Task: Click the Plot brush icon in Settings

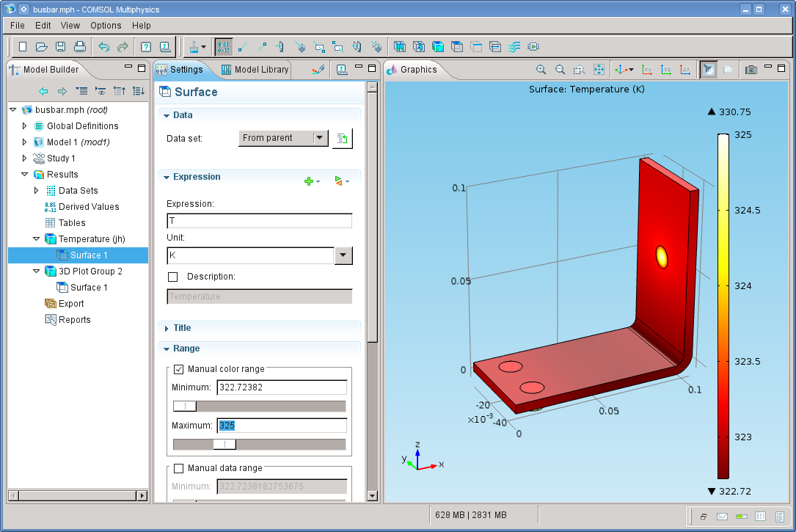Action: 318,70
